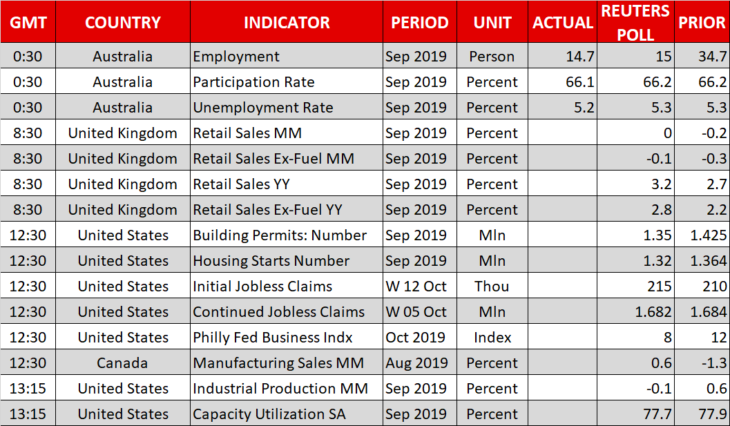
Task: Click Building Permits: Number cell
Action: click(x=286, y=235)
